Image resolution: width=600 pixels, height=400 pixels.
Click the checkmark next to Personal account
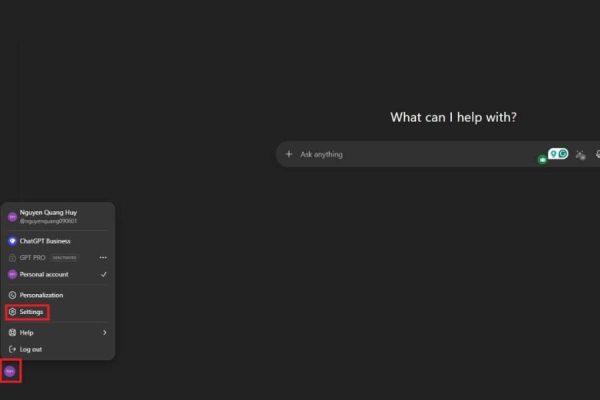point(104,274)
